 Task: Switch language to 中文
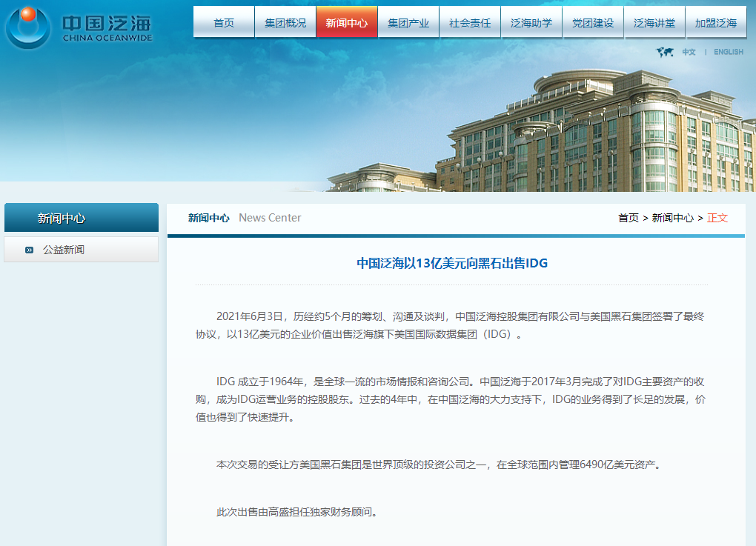[x=689, y=52]
